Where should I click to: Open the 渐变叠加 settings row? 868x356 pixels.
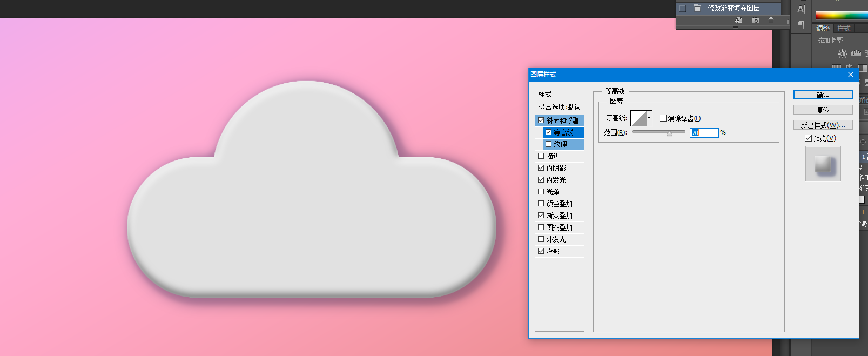pos(560,216)
